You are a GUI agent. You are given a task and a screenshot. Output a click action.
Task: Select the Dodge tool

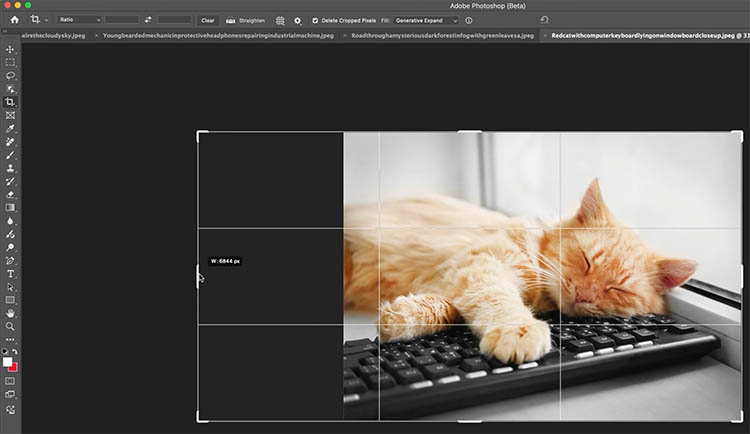coord(10,247)
